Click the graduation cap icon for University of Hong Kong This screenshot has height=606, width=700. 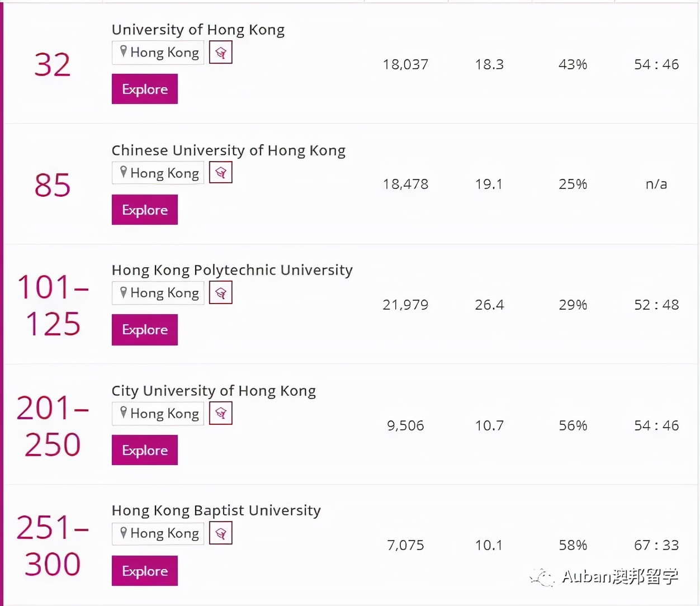point(220,52)
